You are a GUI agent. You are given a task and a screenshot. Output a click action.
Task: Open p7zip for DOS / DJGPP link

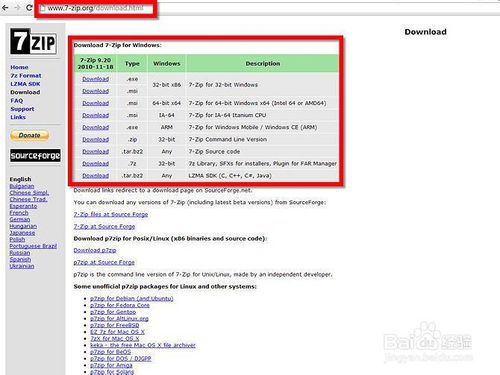point(121,358)
